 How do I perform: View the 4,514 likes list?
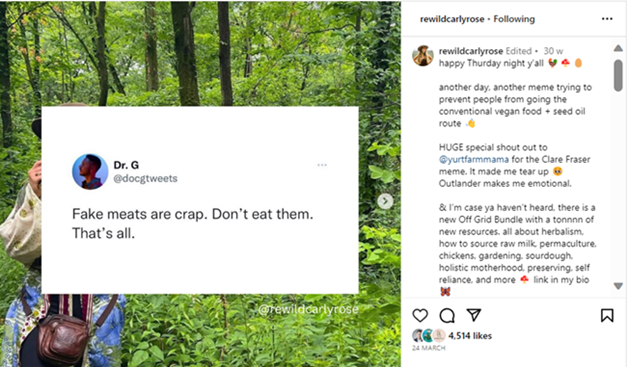pyautogui.click(x=470, y=336)
